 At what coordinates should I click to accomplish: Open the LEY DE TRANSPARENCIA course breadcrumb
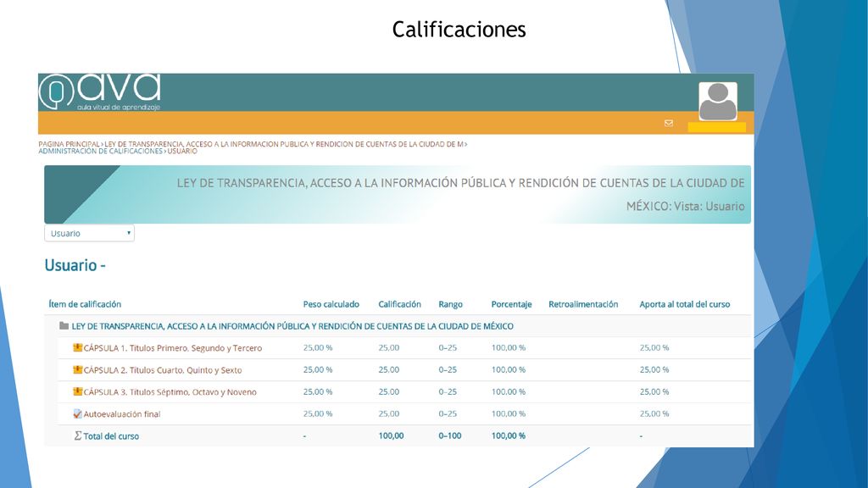284,144
